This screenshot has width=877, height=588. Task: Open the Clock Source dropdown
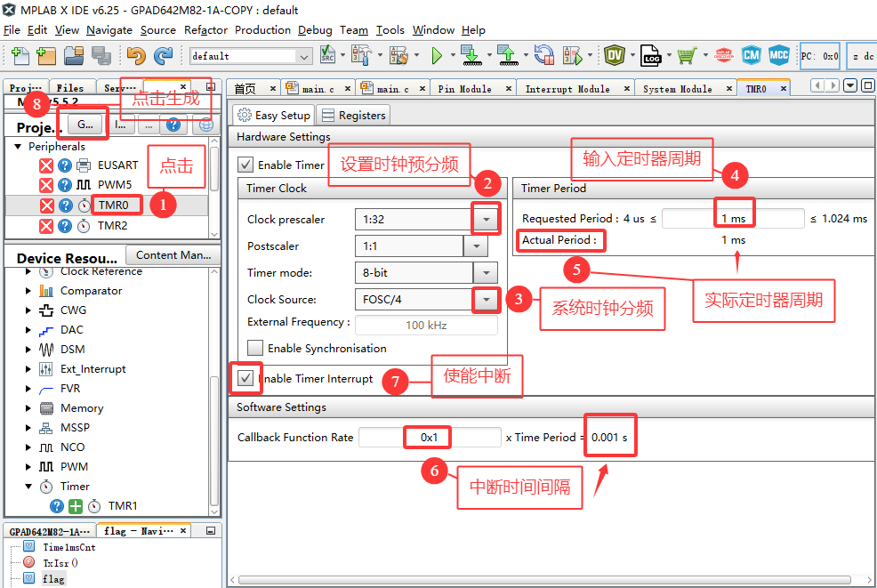(486, 299)
